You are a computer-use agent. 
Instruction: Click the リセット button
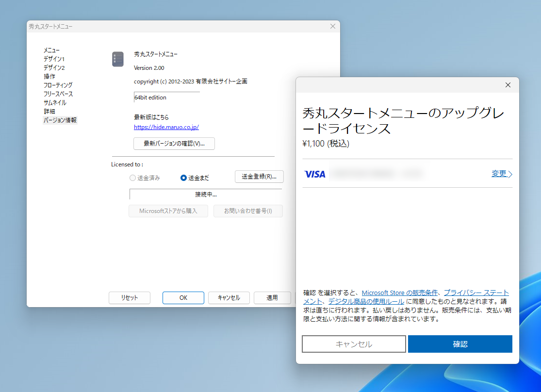[129, 298]
